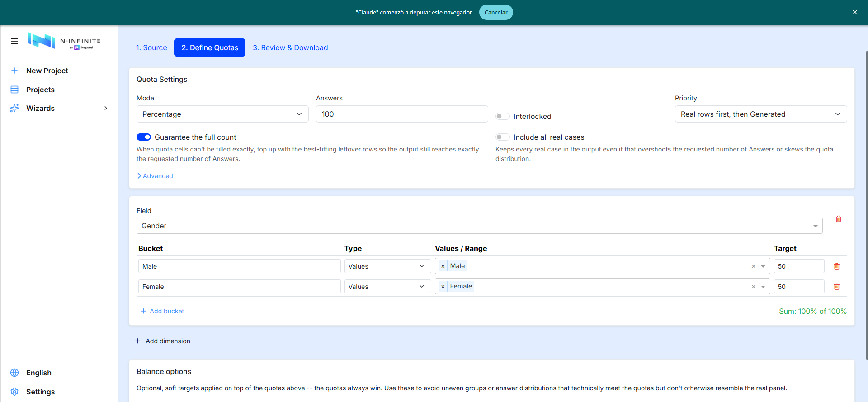Screen dimensions: 868x402
Task: Click the New Project plus icon
Action: pyautogui.click(x=14, y=71)
